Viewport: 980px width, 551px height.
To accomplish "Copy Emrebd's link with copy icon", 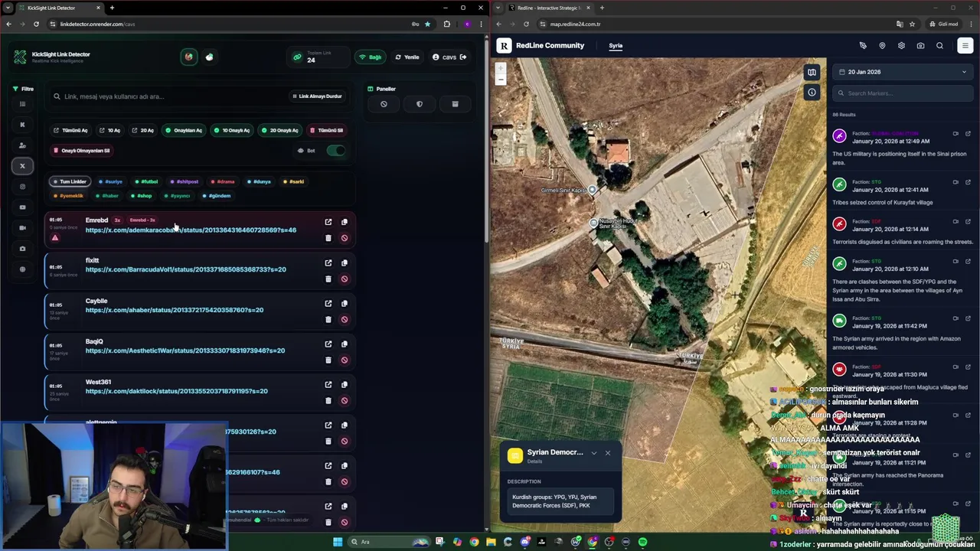I will (x=344, y=222).
